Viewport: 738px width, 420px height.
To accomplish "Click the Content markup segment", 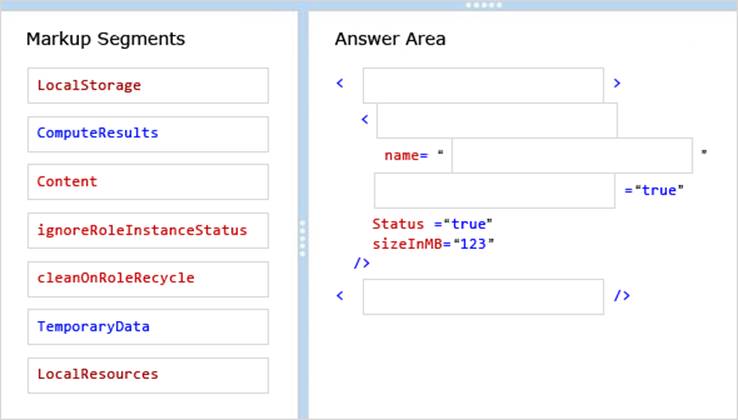I will [148, 182].
